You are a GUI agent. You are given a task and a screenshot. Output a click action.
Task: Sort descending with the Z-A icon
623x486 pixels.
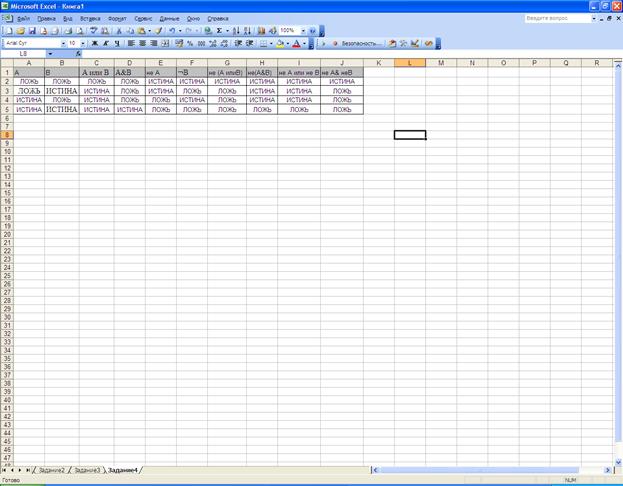tap(247, 31)
